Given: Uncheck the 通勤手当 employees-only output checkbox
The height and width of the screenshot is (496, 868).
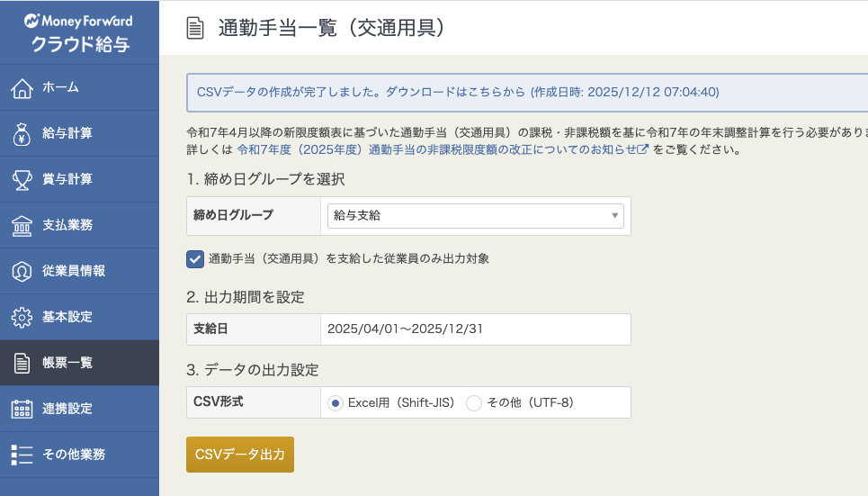Looking at the screenshot, I should pos(195,259).
